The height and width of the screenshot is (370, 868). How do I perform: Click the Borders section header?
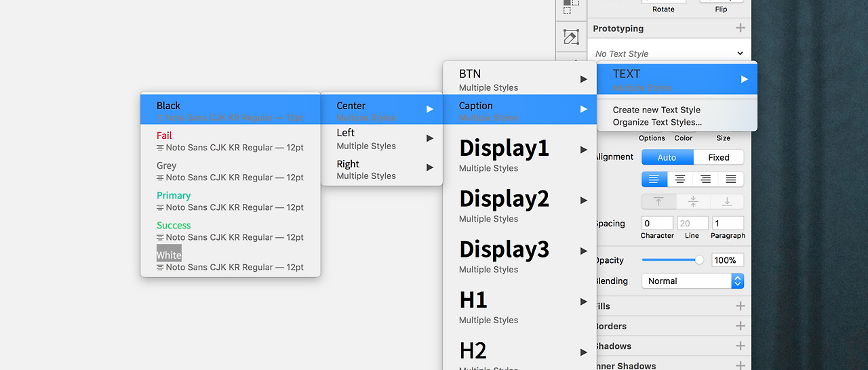point(610,326)
